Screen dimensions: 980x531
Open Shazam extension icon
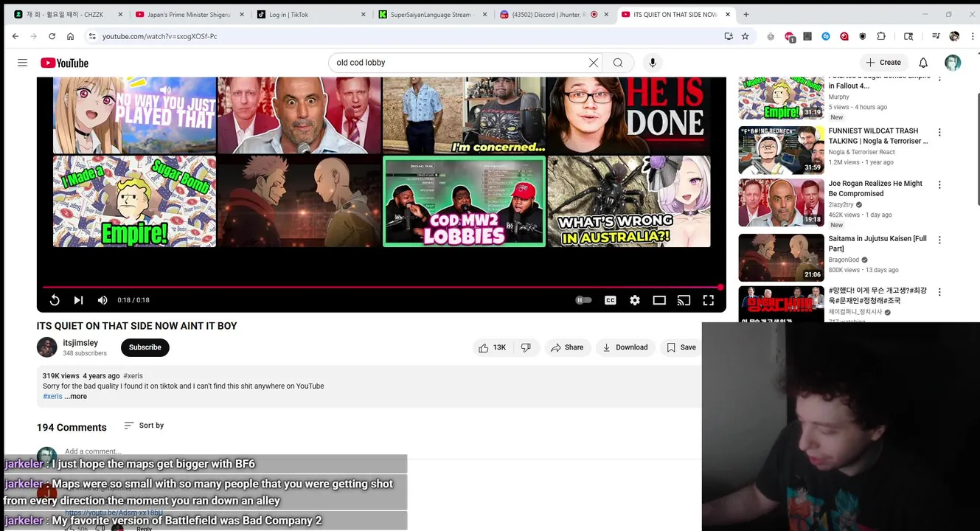pos(826,36)
